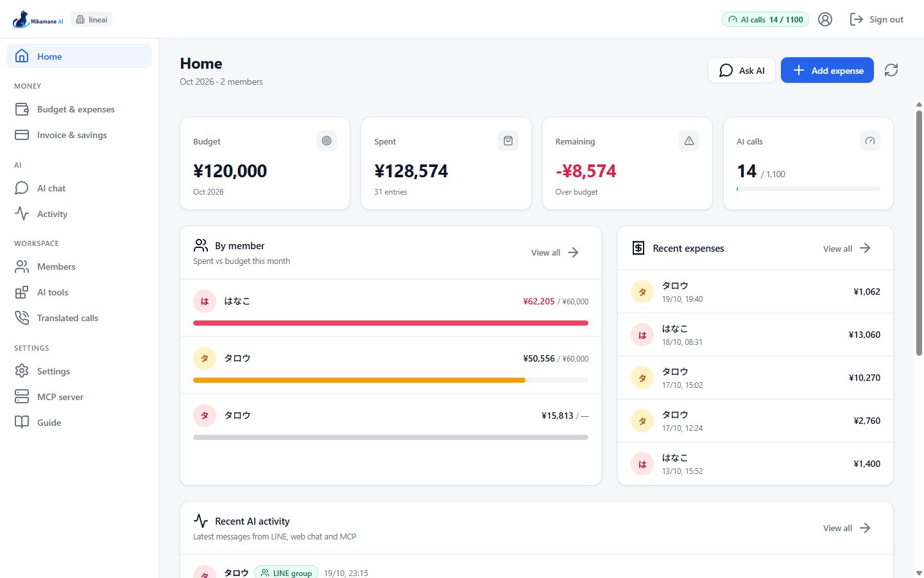Open AI tools in sidebar

point(79,292)
